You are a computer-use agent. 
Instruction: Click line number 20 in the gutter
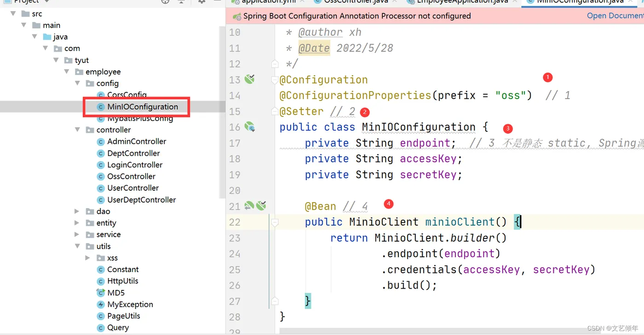(x=235, y=190)
